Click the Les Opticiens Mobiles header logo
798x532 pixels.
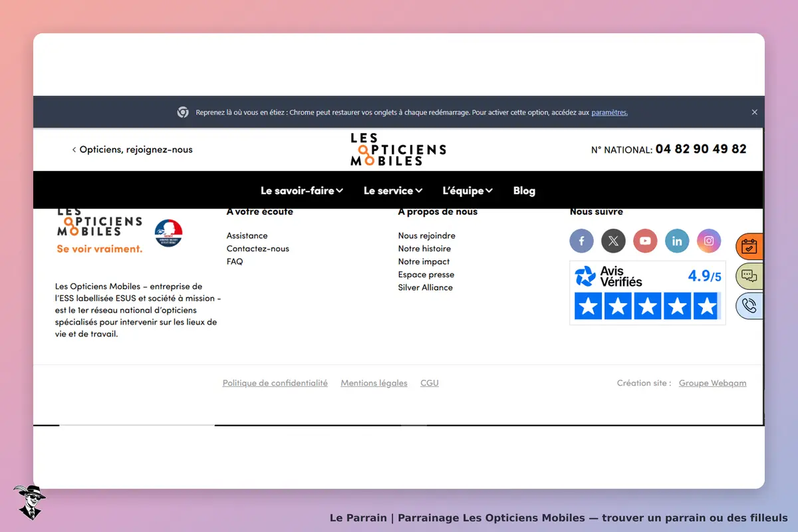398,150
